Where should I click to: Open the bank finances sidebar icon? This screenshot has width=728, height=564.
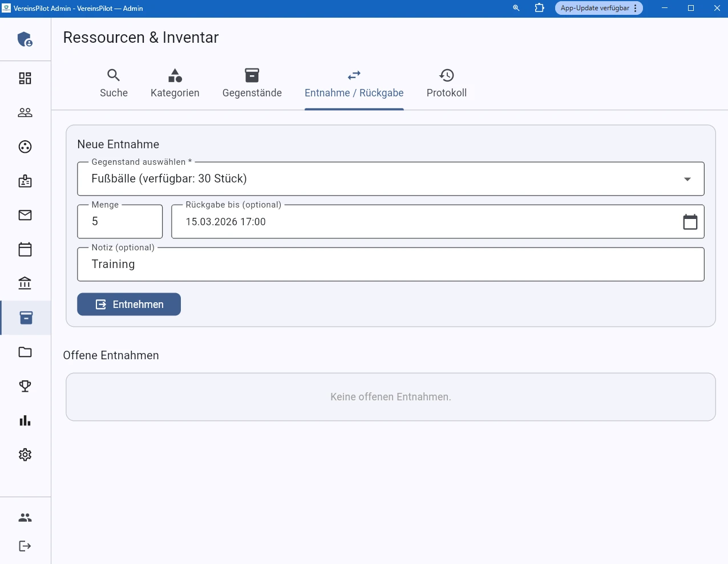[25, 283]
